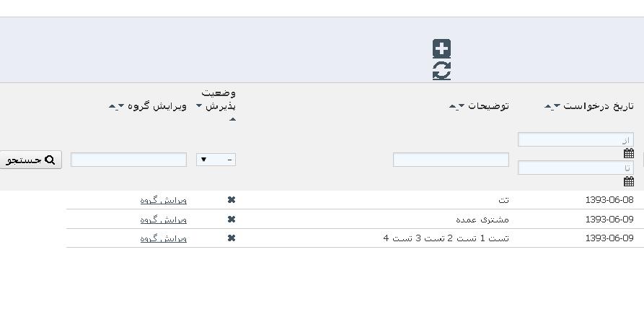Open the ویرایش گروه link in the last row
Screen dimensions: 644x325
tap(163, 238)
